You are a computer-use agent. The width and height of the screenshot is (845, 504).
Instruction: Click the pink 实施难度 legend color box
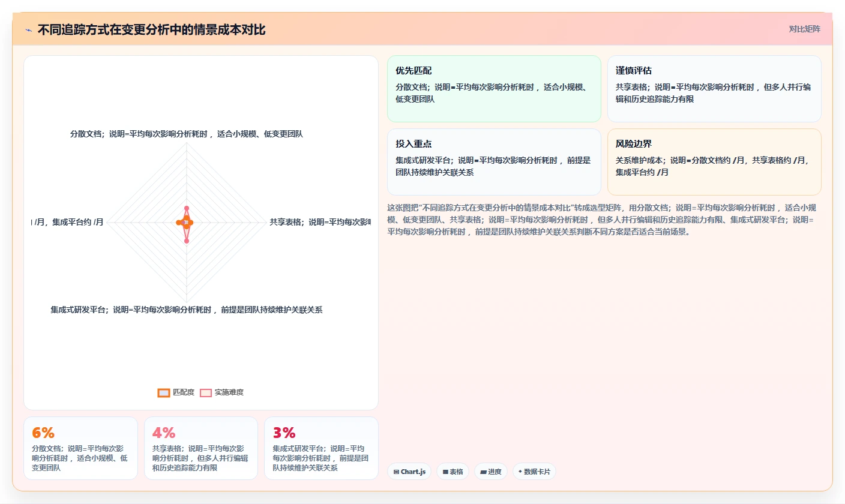(206, 392)
